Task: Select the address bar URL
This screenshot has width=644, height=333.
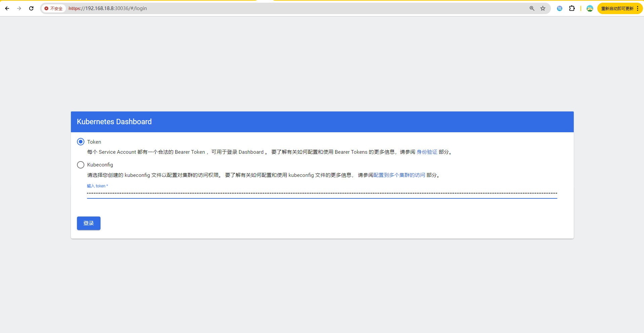Action: click(x=108, y=8)
